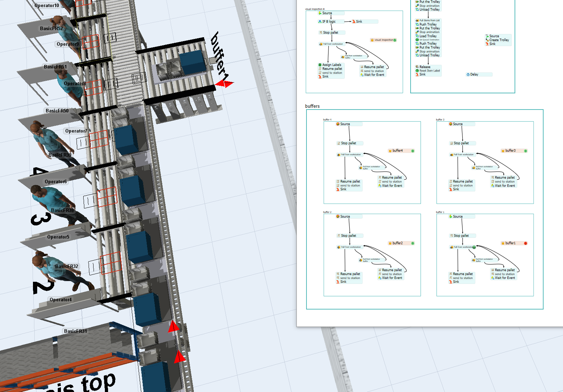Click the Reset Item Label activity
563x392 pixels.
click(x=429, y=71)
